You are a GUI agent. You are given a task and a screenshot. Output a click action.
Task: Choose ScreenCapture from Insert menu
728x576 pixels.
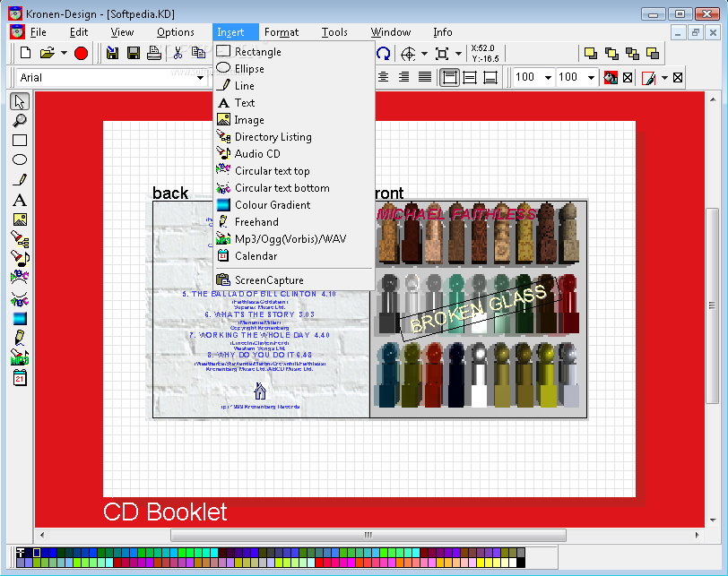[x=294, y=280]
